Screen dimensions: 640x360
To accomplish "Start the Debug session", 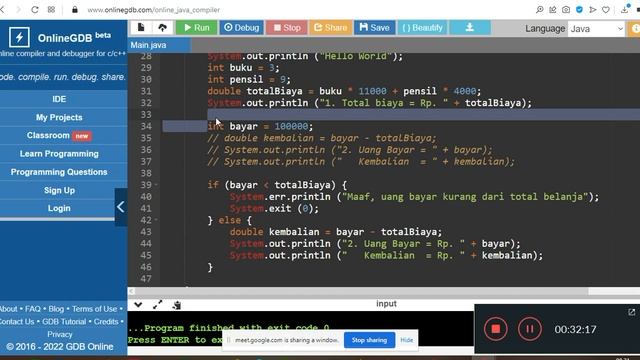I will (242, 27).
